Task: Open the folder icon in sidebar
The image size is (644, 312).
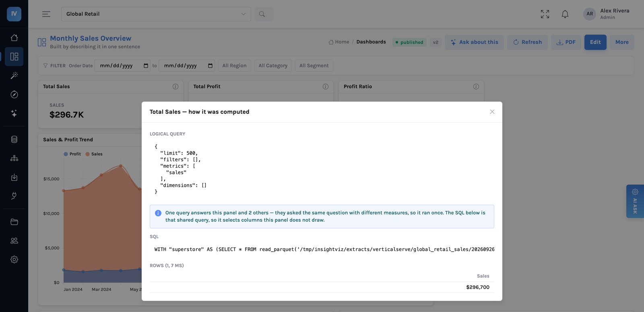Action: [14, 222]
